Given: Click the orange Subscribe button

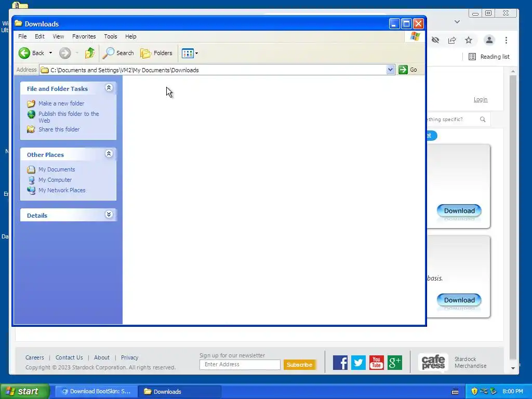Looking at the screenshot, I should [x=300, y=365].
